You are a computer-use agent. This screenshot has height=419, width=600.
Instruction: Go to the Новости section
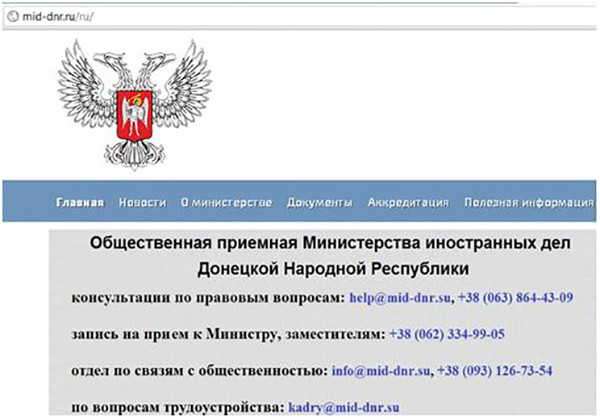point(142,202)
